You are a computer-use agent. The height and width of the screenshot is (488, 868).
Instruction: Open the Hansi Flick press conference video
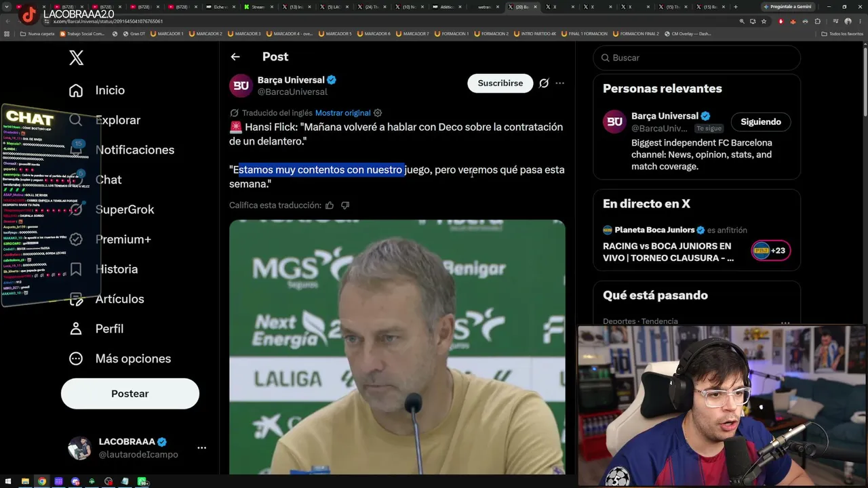pyautogui.click(x=397, y=346)
